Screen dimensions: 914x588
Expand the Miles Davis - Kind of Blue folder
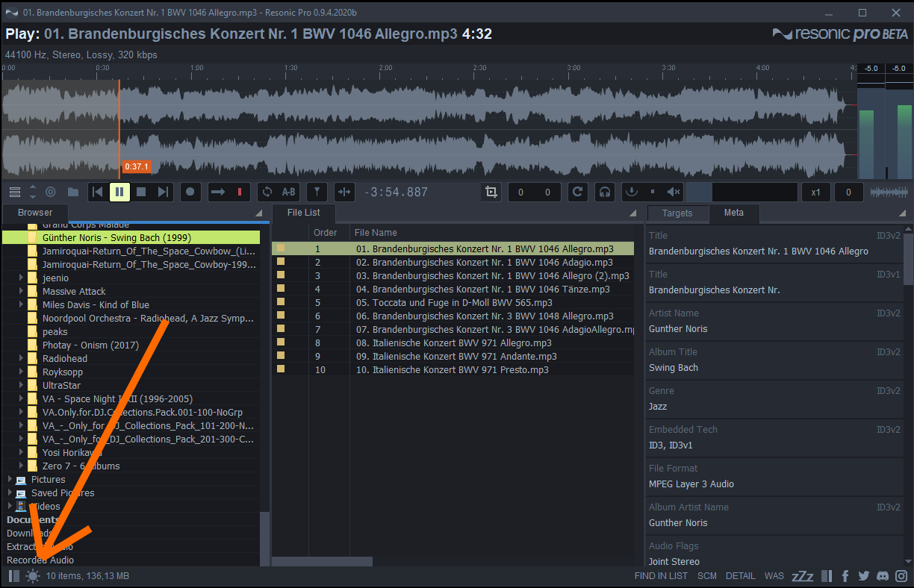click(22, 304)
